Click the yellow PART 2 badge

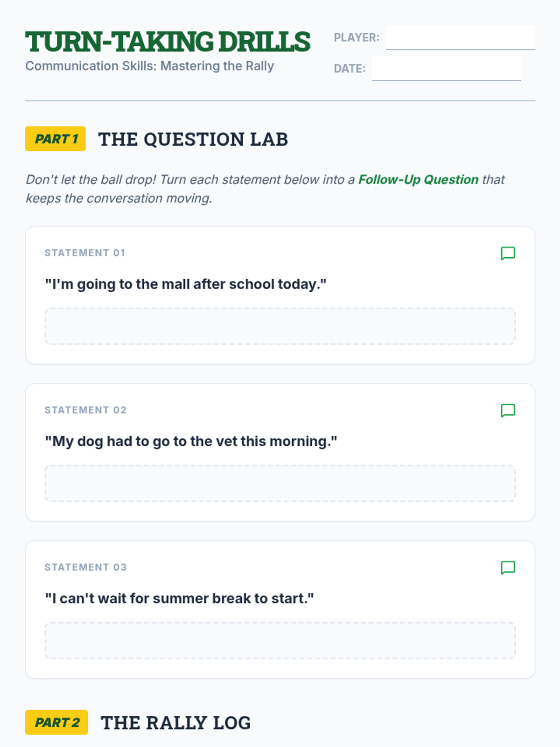pos(56,722)
